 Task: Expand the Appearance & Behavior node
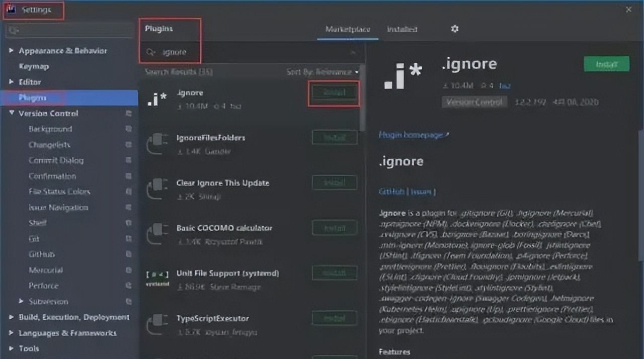tap(12, 51)
